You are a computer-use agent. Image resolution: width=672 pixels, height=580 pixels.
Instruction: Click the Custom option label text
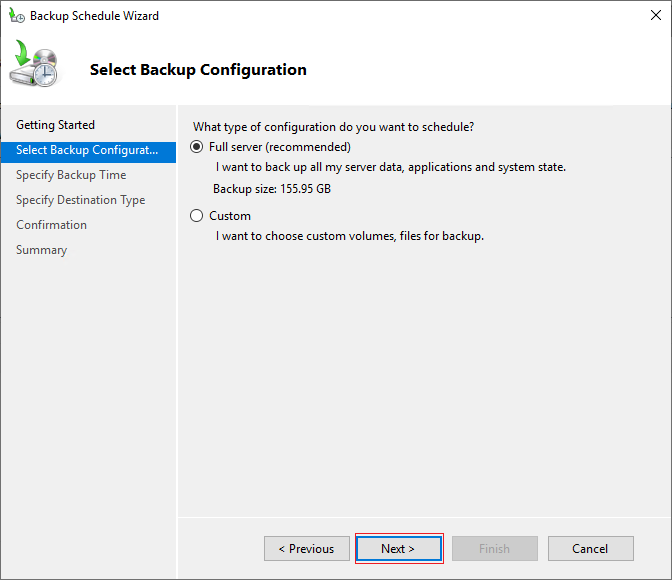pos(230,216)
